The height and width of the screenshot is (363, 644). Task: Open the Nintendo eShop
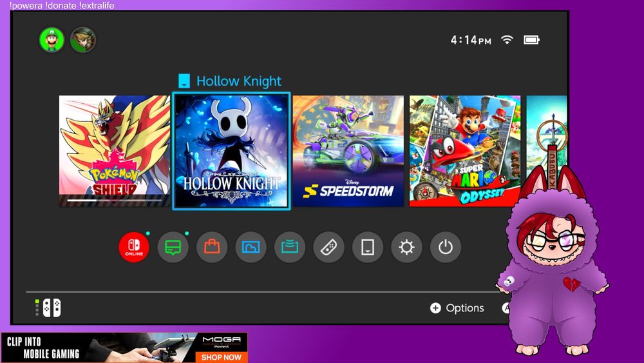click(212, 247)
